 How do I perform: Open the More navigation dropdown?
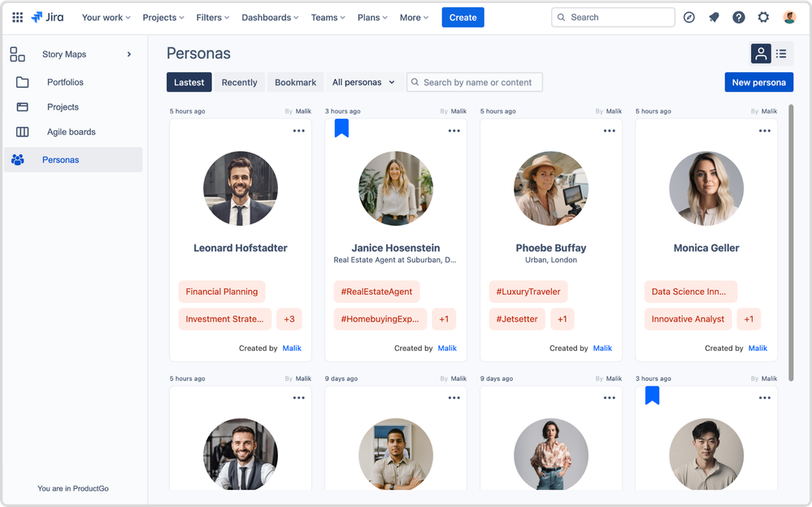click(414, 17)
